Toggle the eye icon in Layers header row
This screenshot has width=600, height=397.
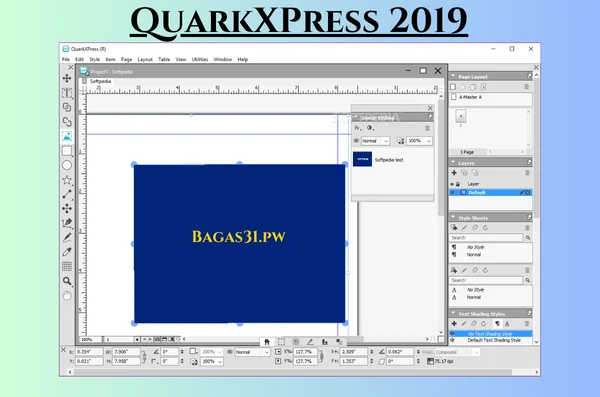pyautogui.click(x=452, y=184)
